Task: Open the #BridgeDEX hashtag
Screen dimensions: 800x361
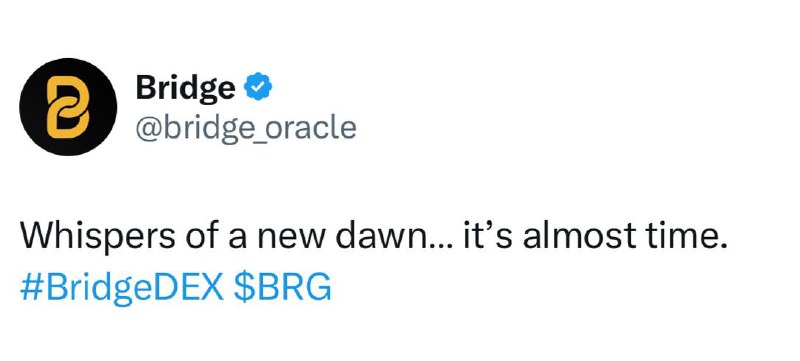Action: pos(122,288)
